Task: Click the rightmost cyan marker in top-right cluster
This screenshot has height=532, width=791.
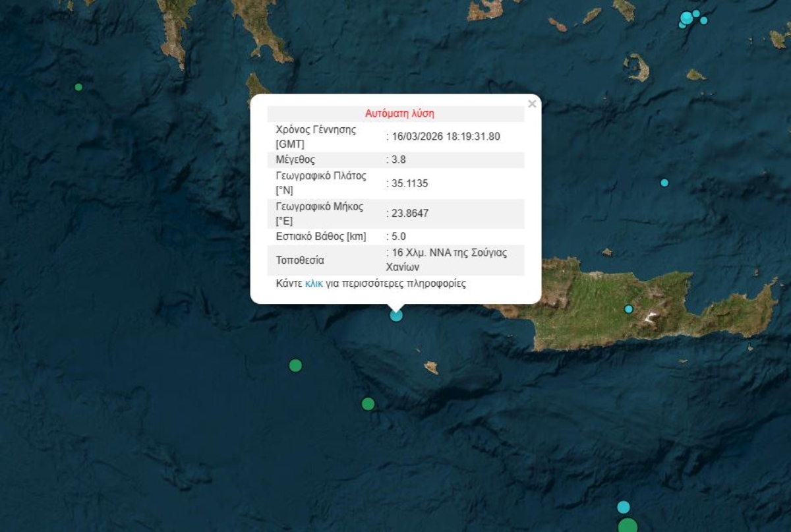Action: (704, 20)
